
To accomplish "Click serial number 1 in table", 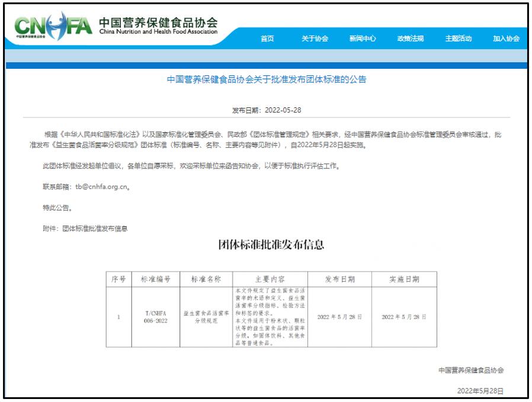I will (118, 317).
